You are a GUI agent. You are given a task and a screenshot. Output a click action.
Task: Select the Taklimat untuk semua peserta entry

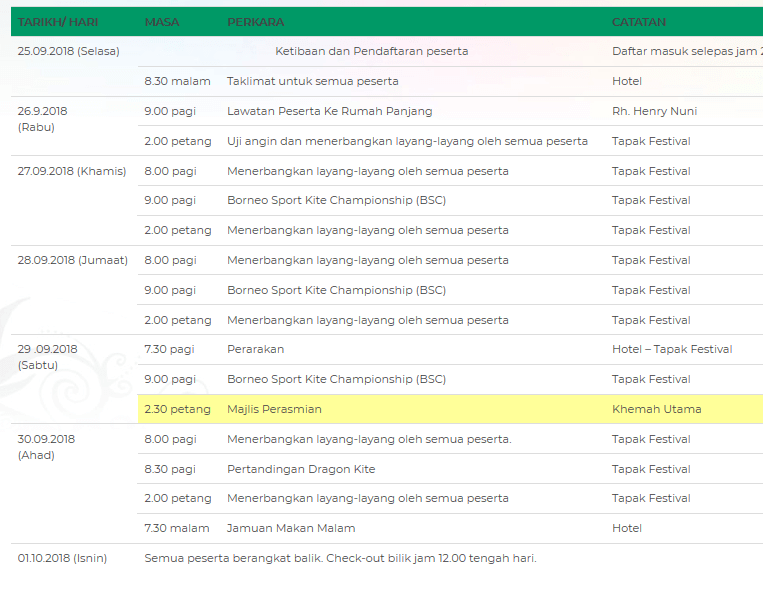[312, 81]
